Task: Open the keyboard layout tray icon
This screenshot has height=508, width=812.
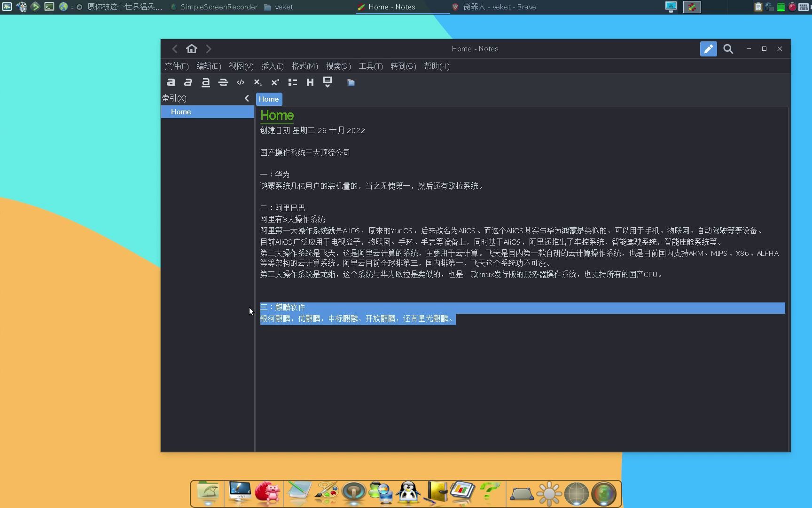Action: [804, 7]
